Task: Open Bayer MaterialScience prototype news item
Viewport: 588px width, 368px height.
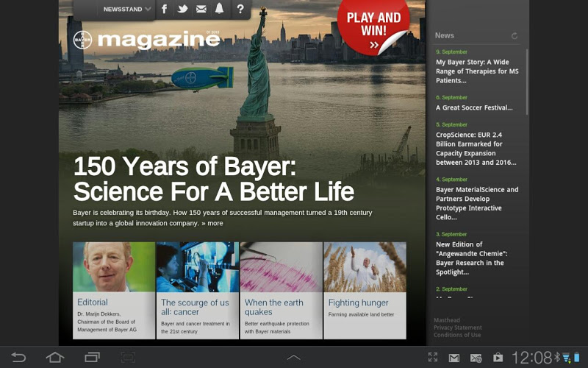Action: point(477,203)
